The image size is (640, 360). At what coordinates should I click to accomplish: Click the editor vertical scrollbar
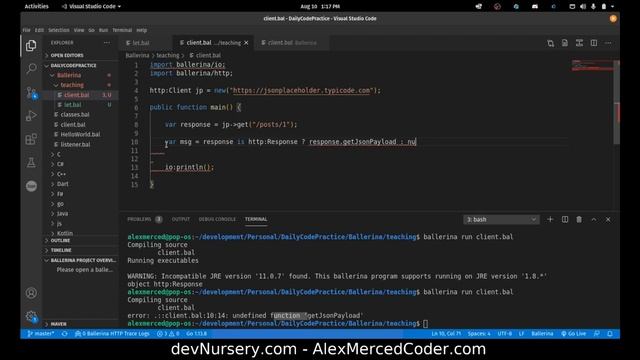(617, 102)
